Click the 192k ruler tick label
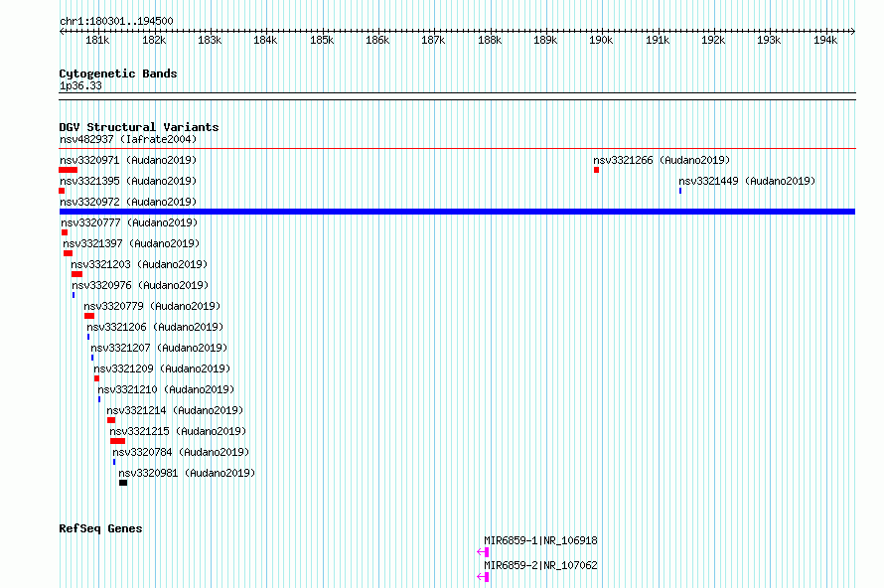The image size is (884, 588). (x=713, y=40)
